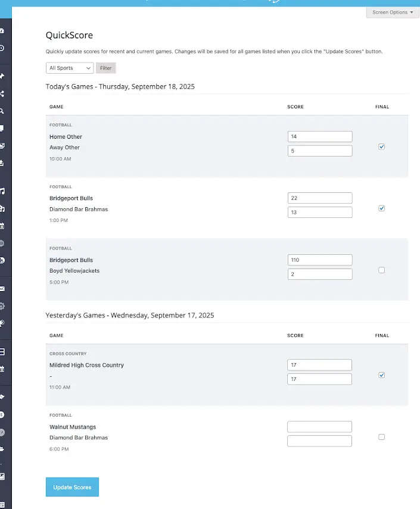The image size is (420, 509).
Task: Uncheck Final for Mildred High Cross Country
Action: (382, 375)
